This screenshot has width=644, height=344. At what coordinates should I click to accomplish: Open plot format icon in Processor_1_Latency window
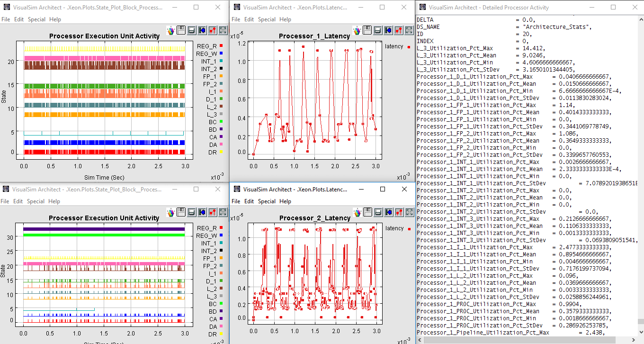[398, 30]
